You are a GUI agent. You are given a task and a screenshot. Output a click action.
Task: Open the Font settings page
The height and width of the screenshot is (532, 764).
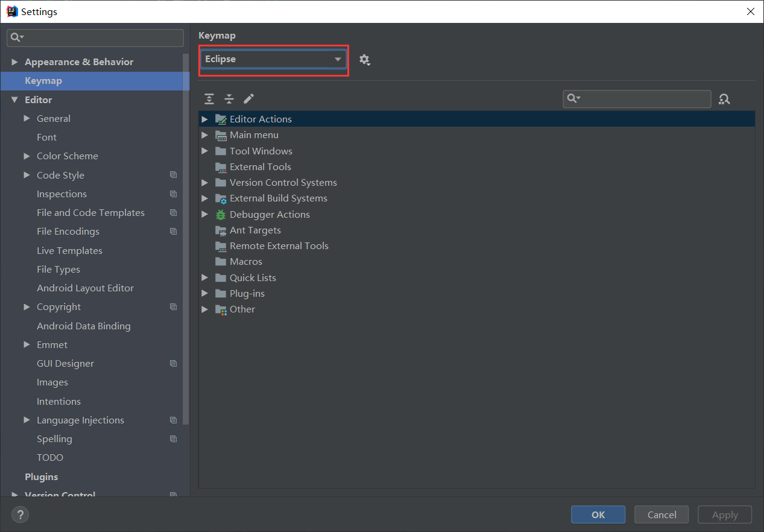[x=46, y=138]
